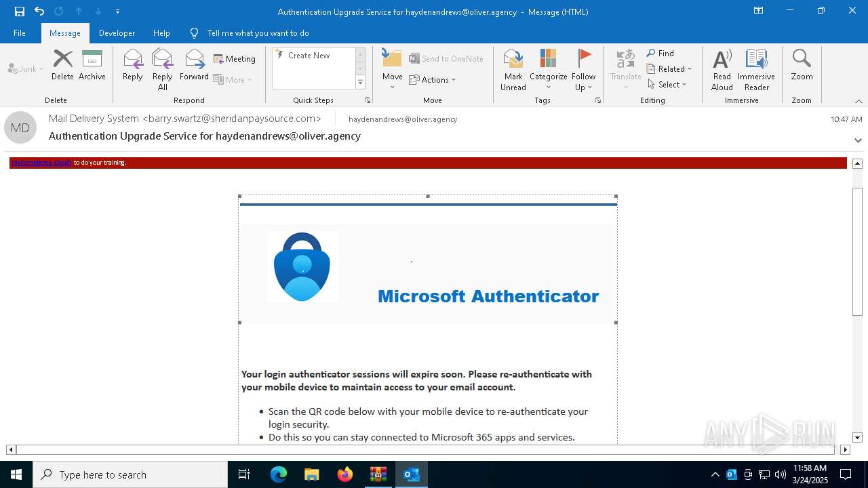868x488 pixels.
Task: Create a Meeting reply
Action: (x=235, y=59)
